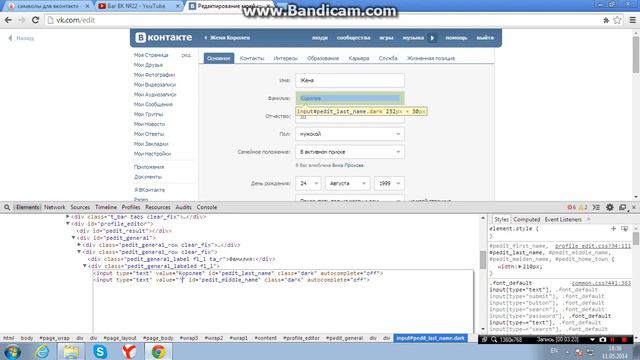Pause the Bandicam recording

(x=613, y=340)
